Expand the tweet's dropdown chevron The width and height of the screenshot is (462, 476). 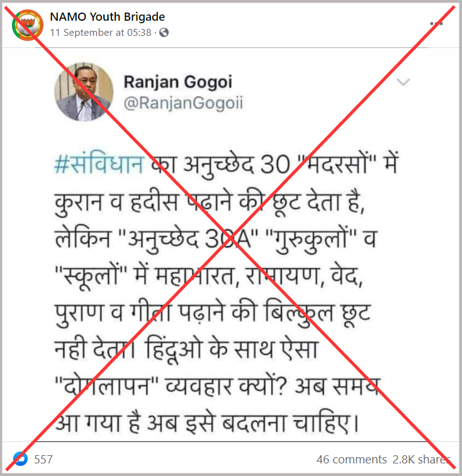coord(403,82)
